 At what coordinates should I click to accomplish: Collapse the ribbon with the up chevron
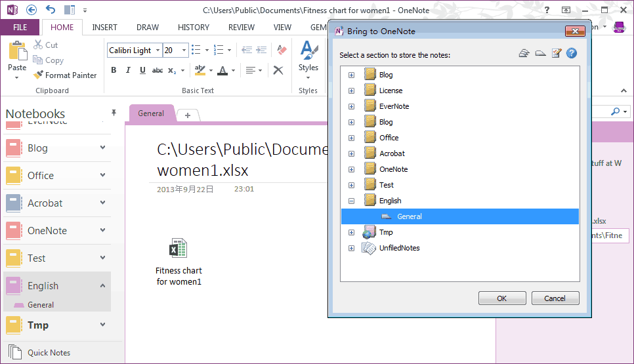tap(624, 91)
